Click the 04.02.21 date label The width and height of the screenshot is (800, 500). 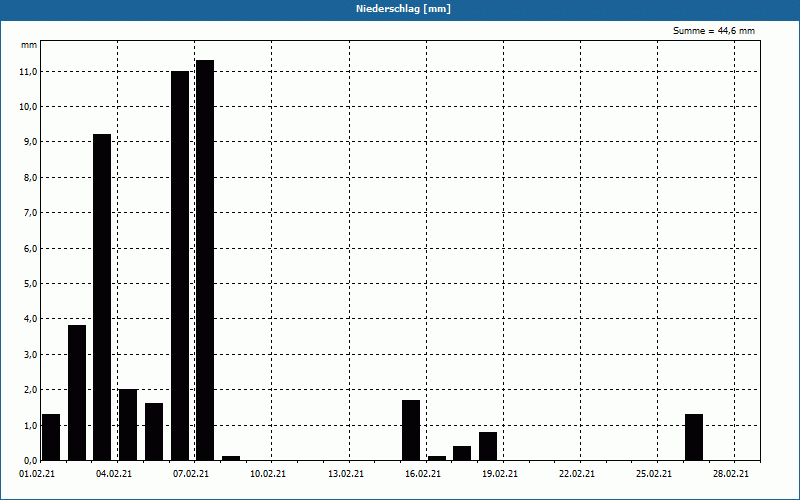pyautogui.click(x=114, y=474)
